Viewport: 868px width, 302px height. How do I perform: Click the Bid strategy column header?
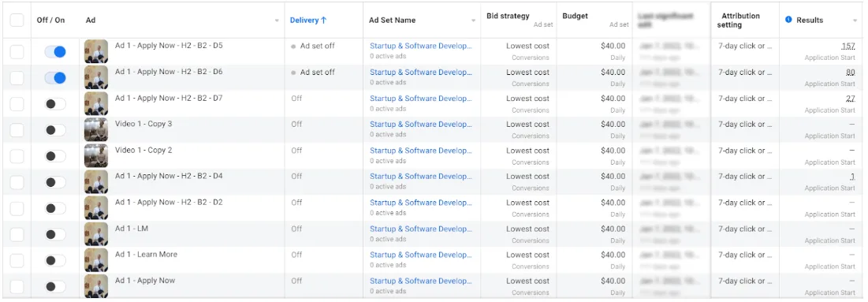(508, 16)
